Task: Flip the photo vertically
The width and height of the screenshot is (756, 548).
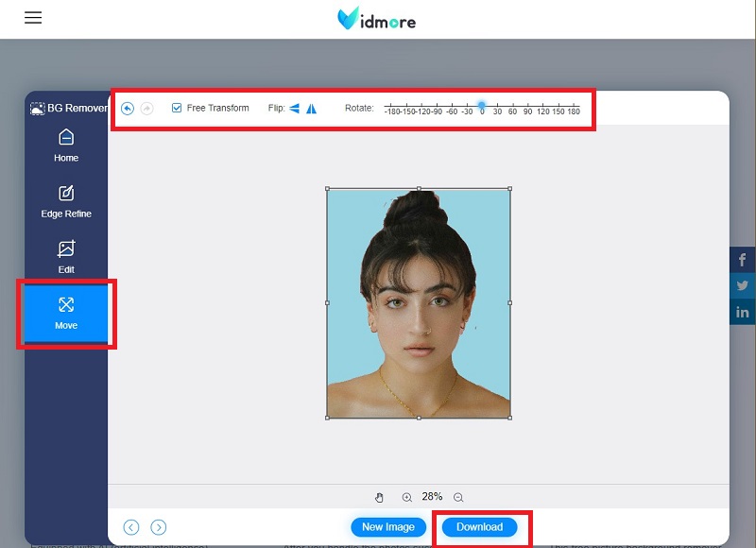Action: (312, 108)
